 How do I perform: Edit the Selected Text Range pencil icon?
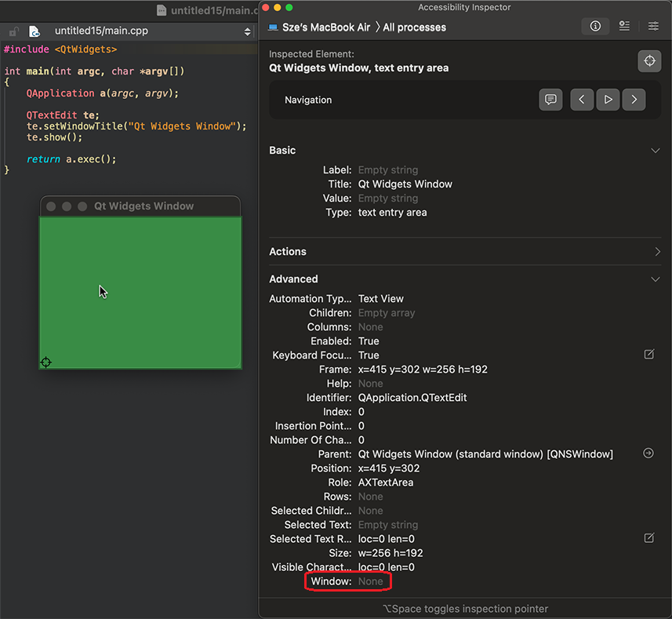649,538
